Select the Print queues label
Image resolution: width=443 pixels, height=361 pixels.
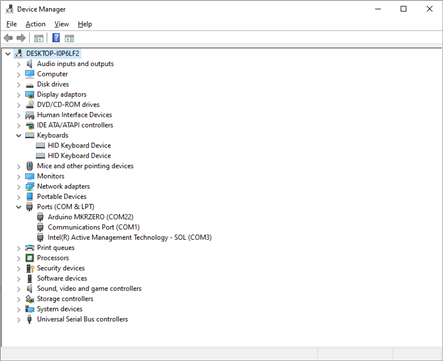[56, 248]
